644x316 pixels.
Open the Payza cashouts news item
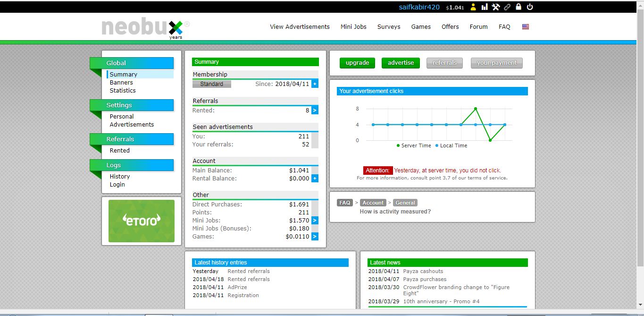point(423,272)
